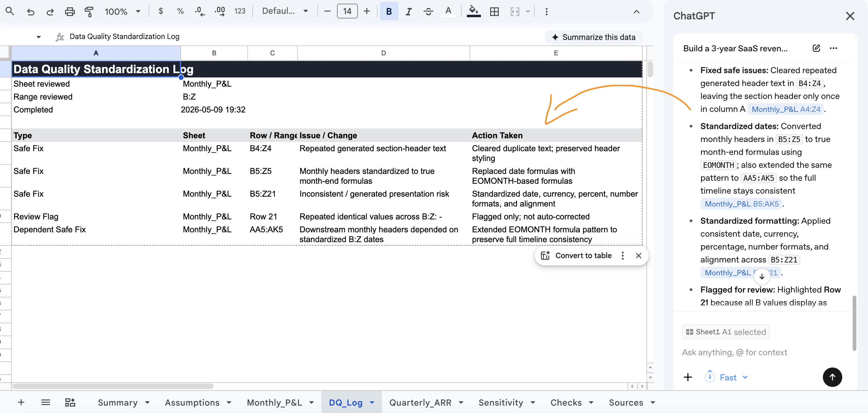Screen dimensions: 868x413
Task: Click the merge cells icon
Action: coord(515,11)
